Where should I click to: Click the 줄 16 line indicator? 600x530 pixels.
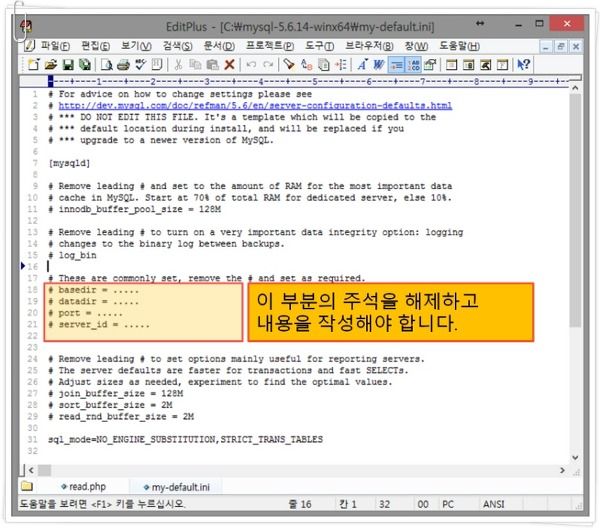pyautogui.click(x=300, y=504)
